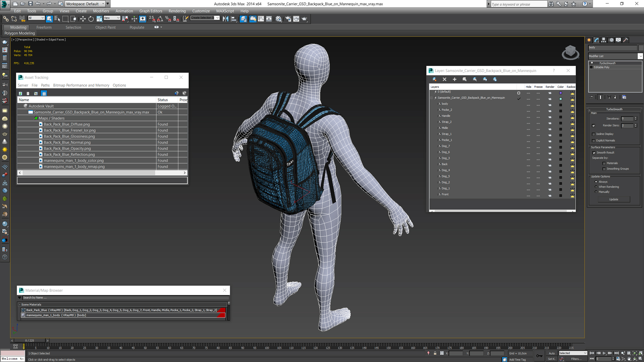Click Delete Layer X icon in Layer dialog
This screenshot has height=362, width=644.
pos(444,79)
